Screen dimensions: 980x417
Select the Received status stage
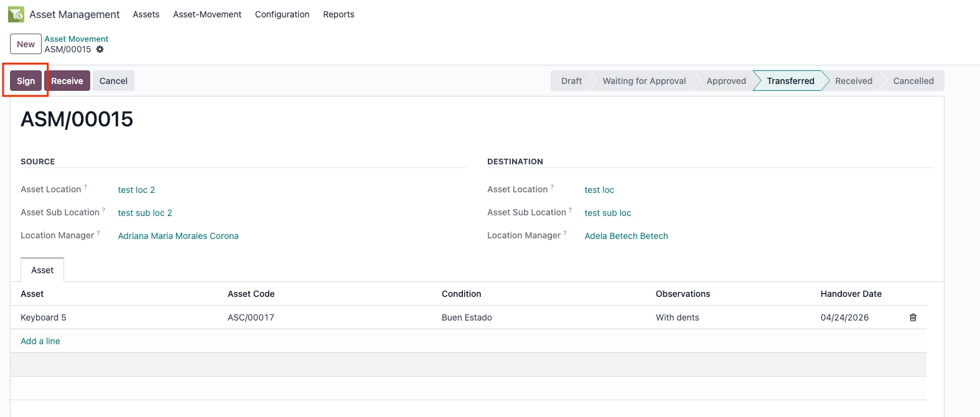pyautogui.click(x=854, y=81)
